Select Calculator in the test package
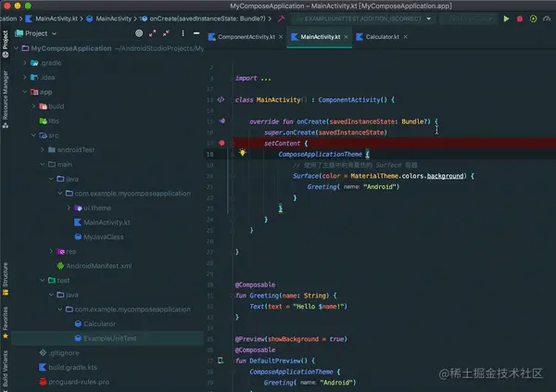 coord(95,324)
